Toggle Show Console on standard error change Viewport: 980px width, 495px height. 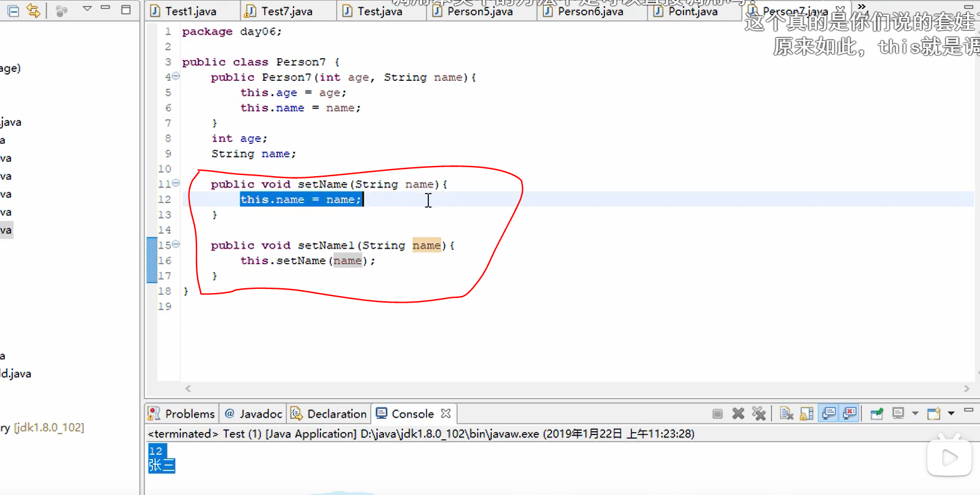850,413
